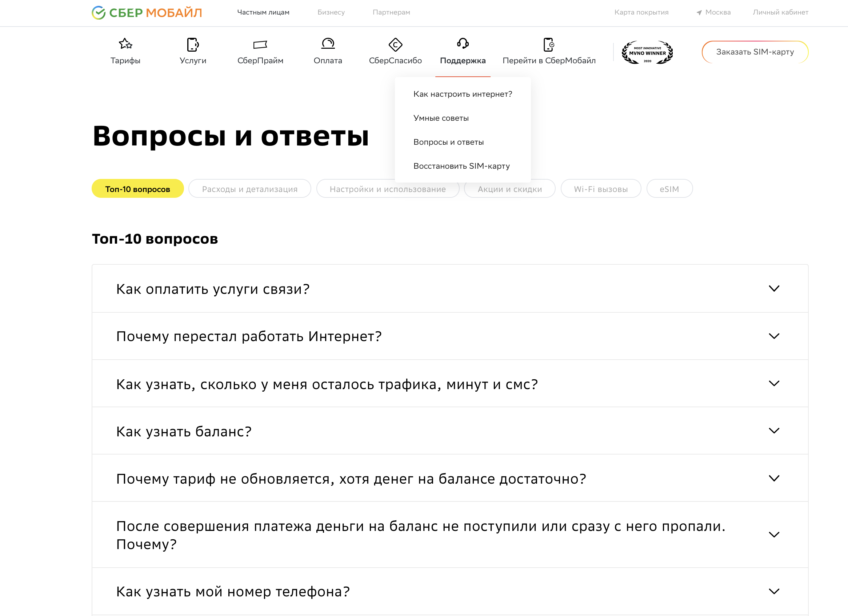Click the Заказать SIM-карту button
848x616 pixels.
(755, 52)
